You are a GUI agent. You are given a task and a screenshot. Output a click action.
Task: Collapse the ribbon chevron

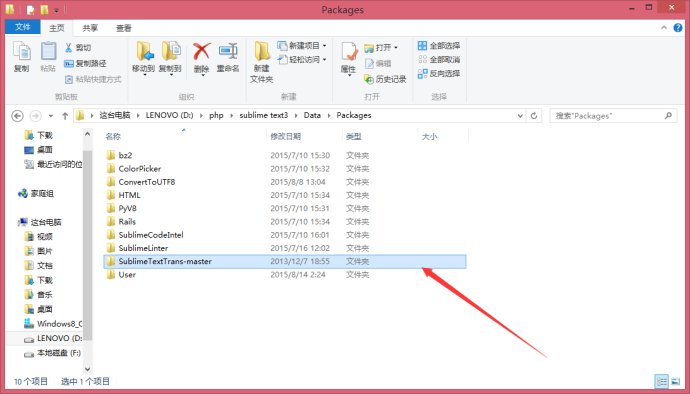pyautogui.click(x=664, y=28)
